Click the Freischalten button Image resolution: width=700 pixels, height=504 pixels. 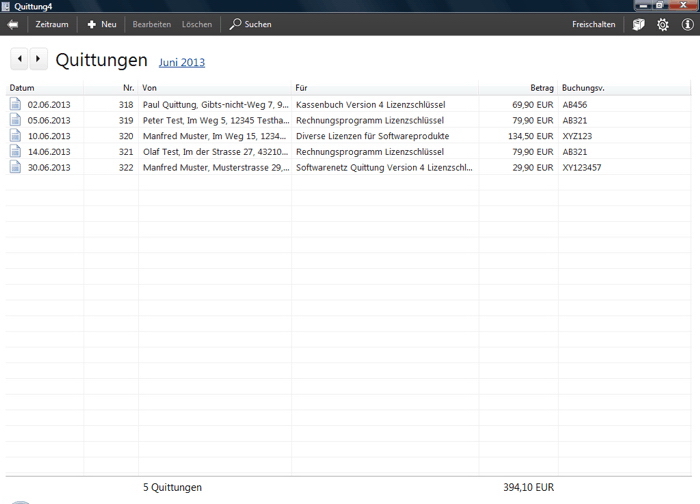coord(593,24)
